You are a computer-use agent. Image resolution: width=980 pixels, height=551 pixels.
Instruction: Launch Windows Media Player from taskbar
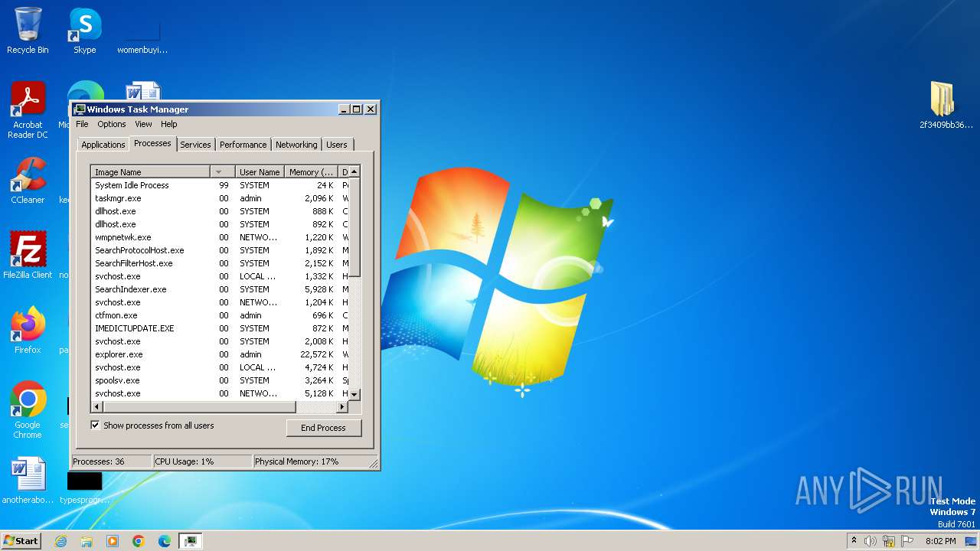tap(113, 541)
